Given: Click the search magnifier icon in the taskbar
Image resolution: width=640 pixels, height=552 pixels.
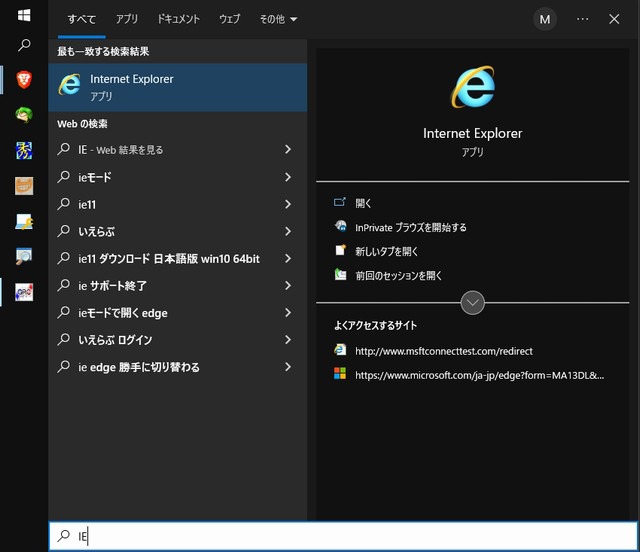Looking at the screenshot, I should click(24, 45).
